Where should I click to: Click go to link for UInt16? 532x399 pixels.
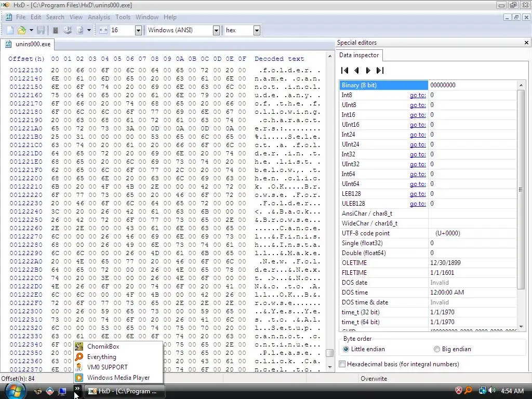pyautogui.click(x=418, y=125)
